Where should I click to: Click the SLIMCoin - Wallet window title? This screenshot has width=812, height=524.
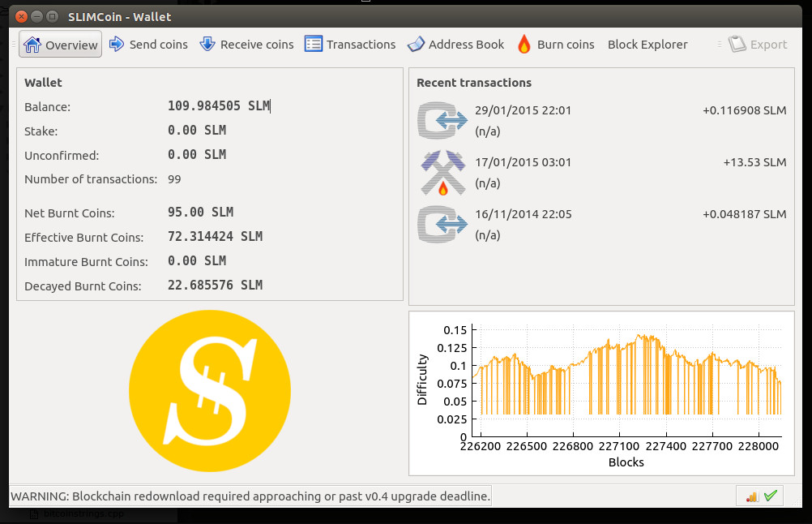pos(120,16)
